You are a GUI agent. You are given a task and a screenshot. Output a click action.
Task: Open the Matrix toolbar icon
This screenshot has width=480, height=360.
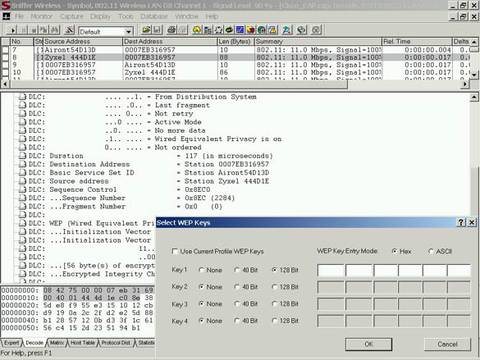tap(218, 30)
